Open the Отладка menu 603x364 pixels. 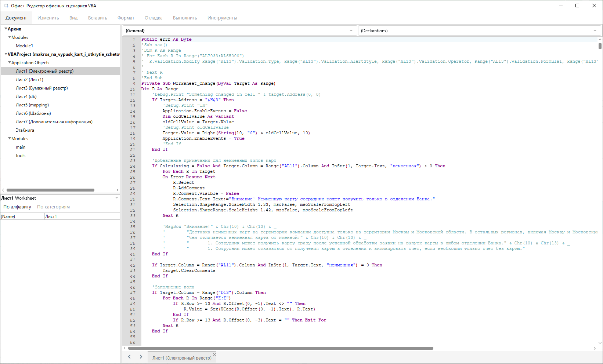(x=154, y=18)
